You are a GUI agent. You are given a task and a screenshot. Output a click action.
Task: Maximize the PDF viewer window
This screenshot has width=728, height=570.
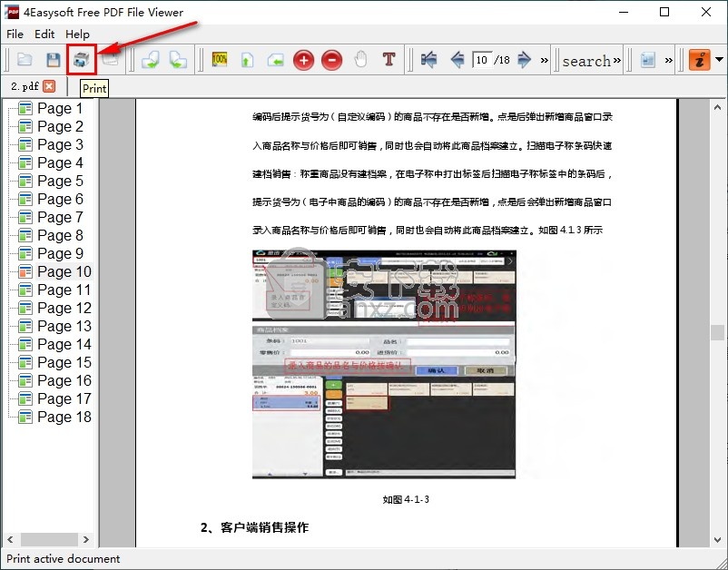pos(664,12)
